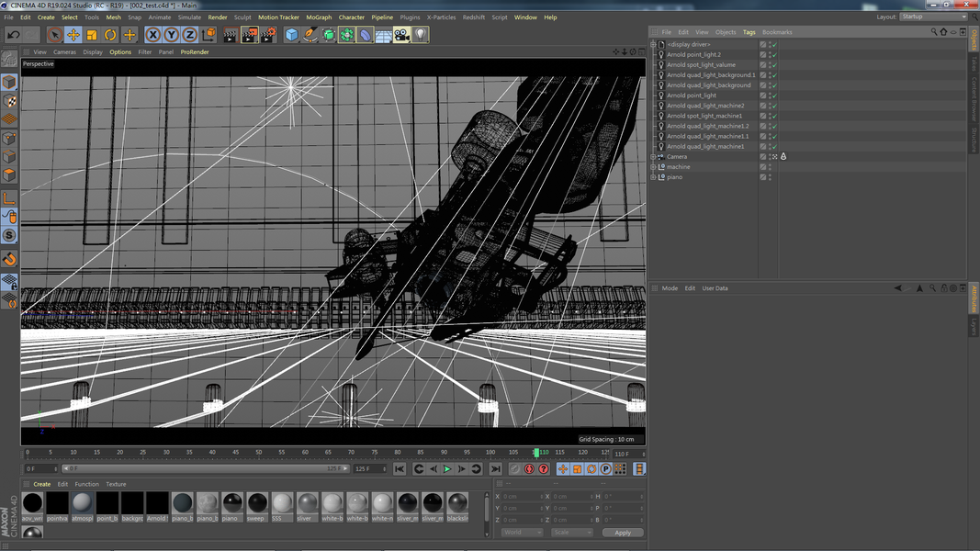The width and height of the screenshot is (980, 551).
Task: Toggle X-axis lock button
Action: pyautogui.click(x=153, y=35)
